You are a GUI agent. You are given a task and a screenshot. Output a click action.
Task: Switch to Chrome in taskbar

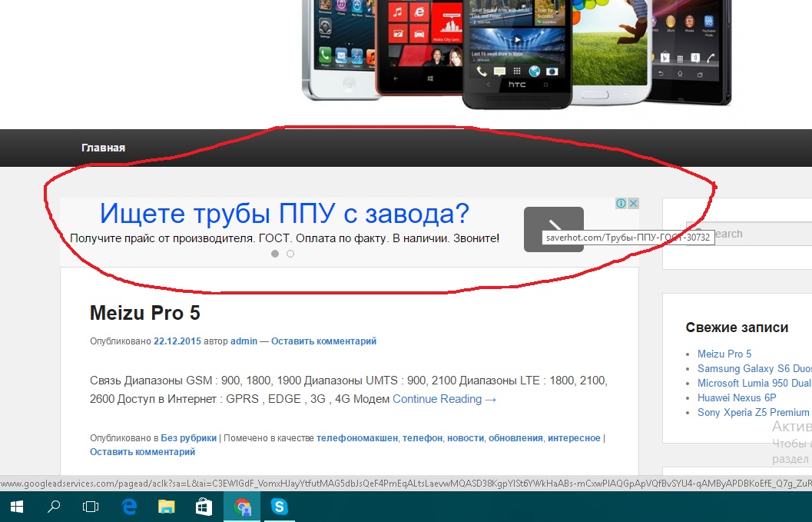tap(242, 507)
